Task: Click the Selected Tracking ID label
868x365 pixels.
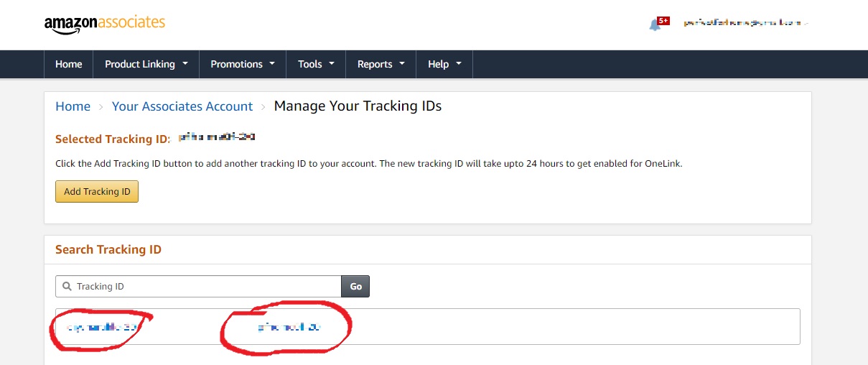Action: click(x=113, y=139)
